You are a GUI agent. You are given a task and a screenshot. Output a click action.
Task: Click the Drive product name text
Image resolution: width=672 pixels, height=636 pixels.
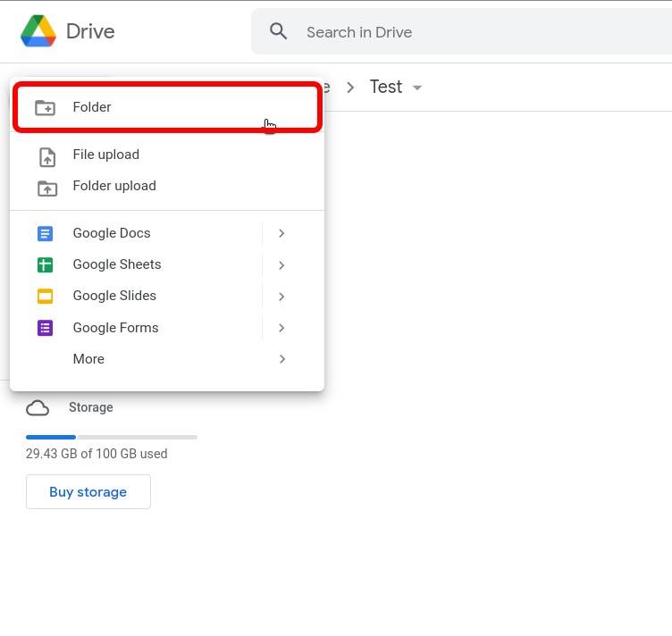click(x=90, y=31)
